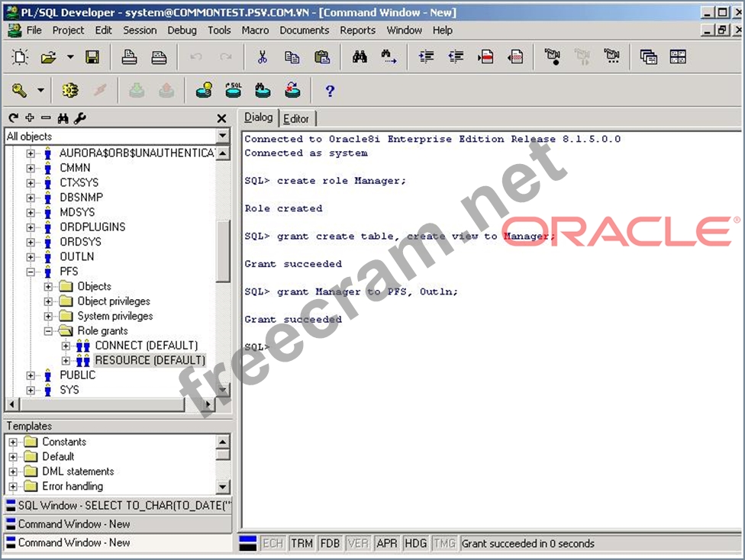The height and width of the screenshot is (560, 745).
Task: Click the Tile windows grid icon
Action: (x=678, y=57)
